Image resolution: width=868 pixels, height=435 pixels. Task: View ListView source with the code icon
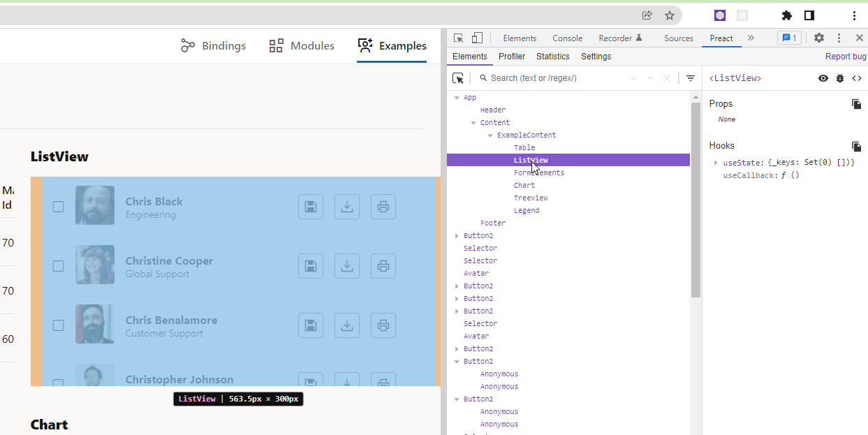(x=857, y=78)
